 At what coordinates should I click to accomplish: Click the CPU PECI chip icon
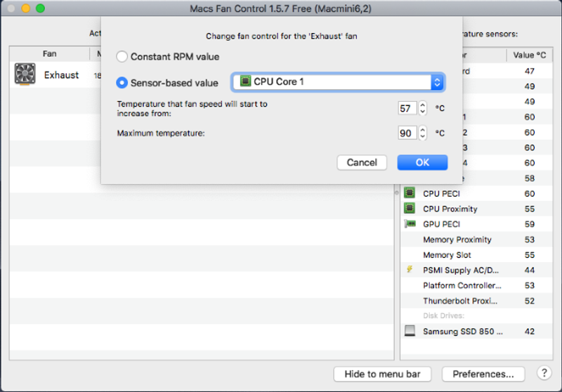[410, 193]
